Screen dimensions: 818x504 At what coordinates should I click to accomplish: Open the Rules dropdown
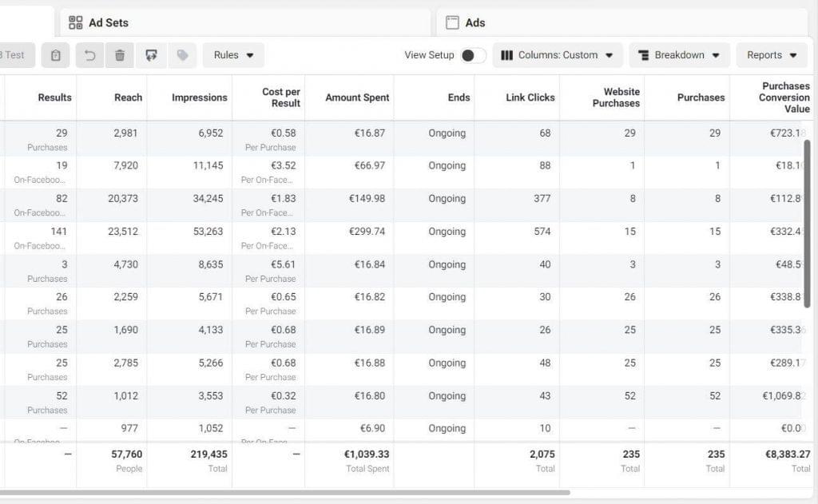tap(233, 55)
